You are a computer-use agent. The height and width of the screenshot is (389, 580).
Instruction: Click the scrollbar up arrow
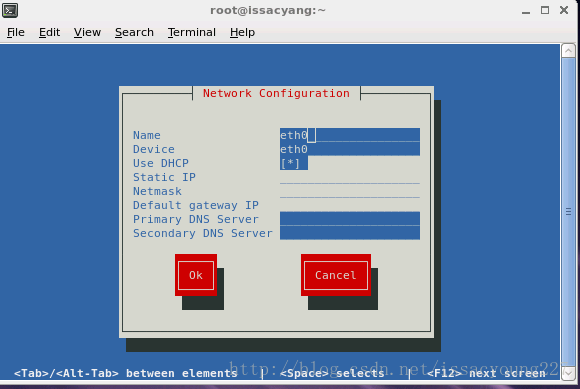569,51
